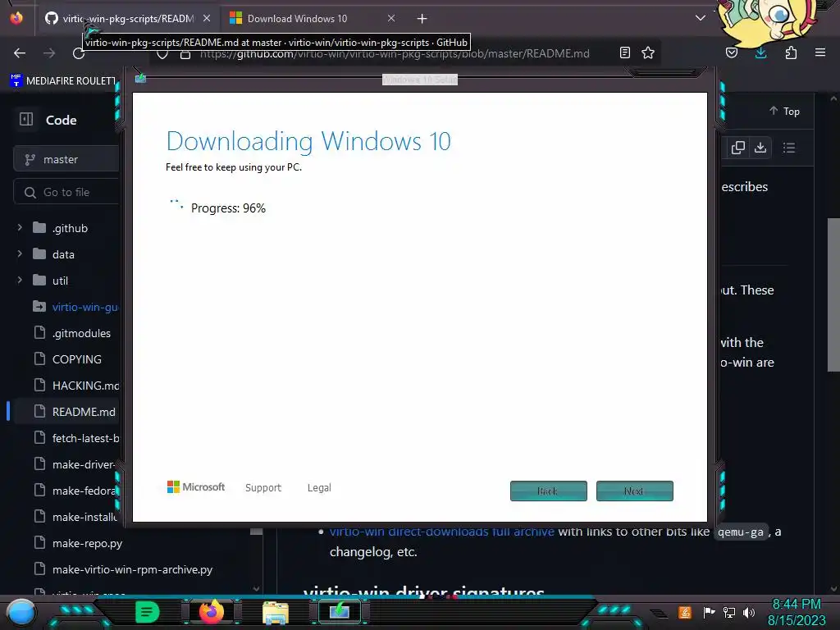Image resolution: width=840 pixels, height=630 pixels.
Task: Jump to Top of the README
Action: pos(784,111)
